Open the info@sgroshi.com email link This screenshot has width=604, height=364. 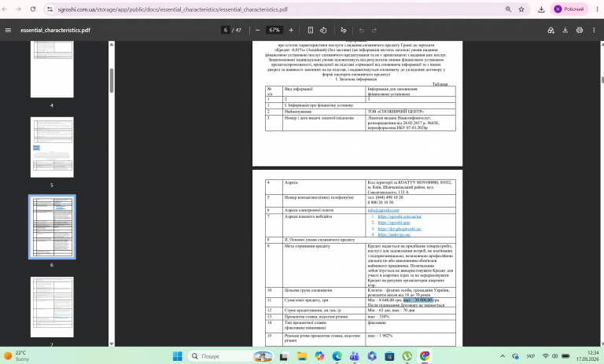tap(383, 210)
